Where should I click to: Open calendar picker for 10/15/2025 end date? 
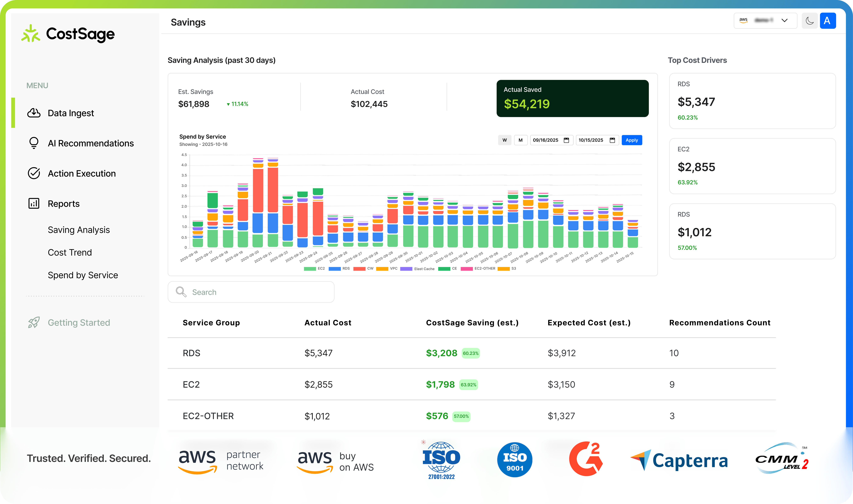coord(612,140)
